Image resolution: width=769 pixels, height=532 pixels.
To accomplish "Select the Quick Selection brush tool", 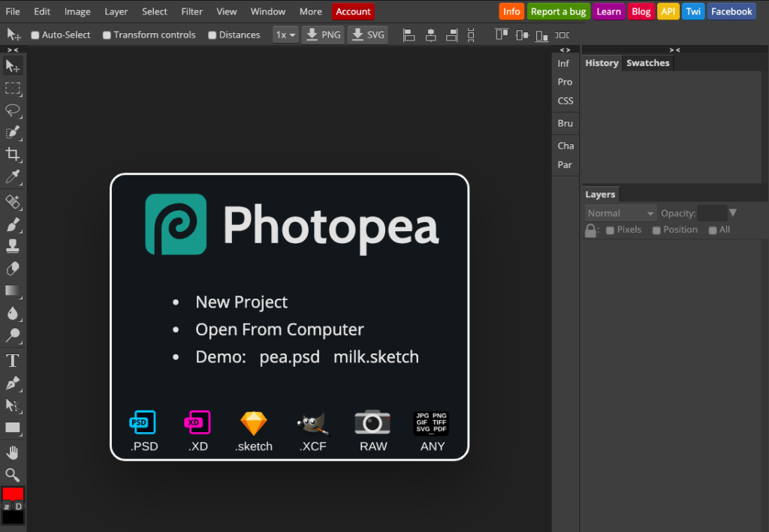I will 13,132.
